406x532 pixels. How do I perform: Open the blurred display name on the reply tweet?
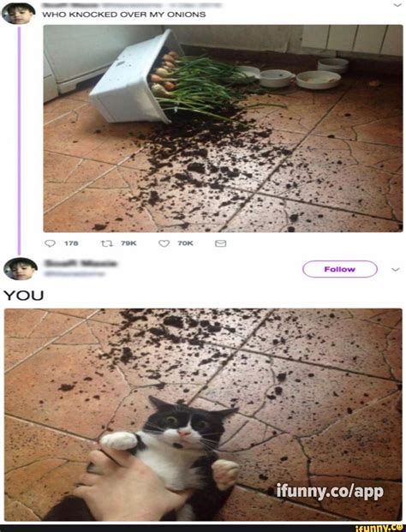click(81, 263)
